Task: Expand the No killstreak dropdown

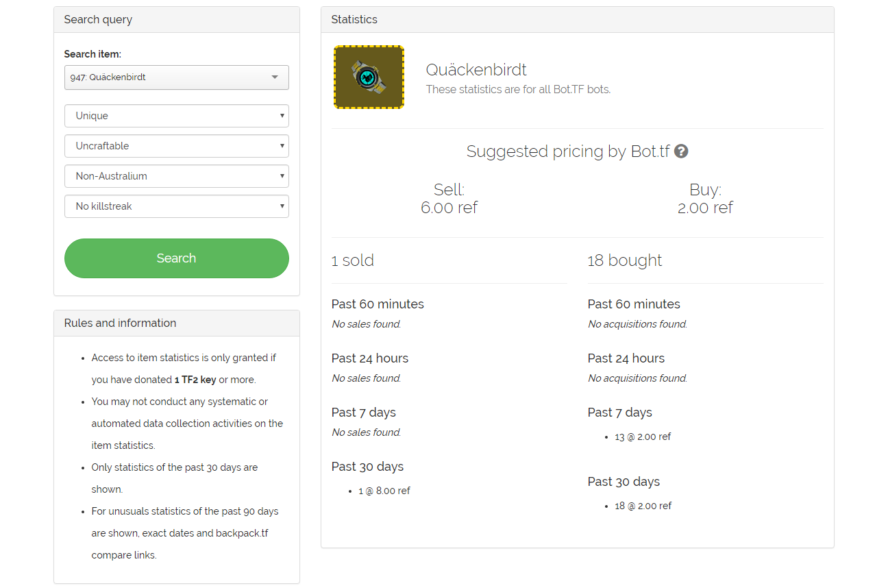Action: click(177, 206)
